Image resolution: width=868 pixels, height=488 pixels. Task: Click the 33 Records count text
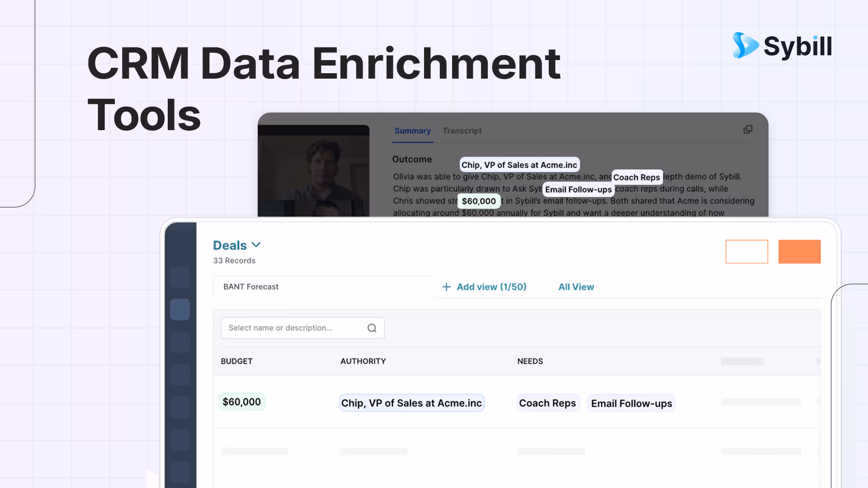tap(234, 261)
